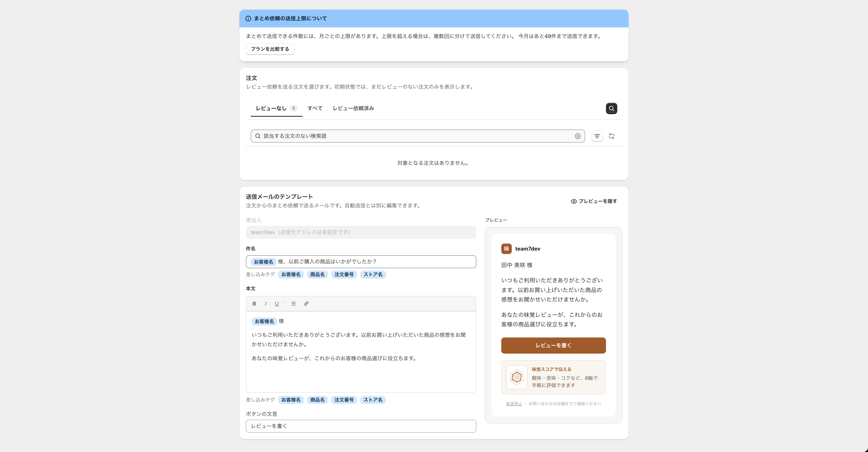Insert ストア名 tag below body editor

pyautogui.click(x=373, y=400)
